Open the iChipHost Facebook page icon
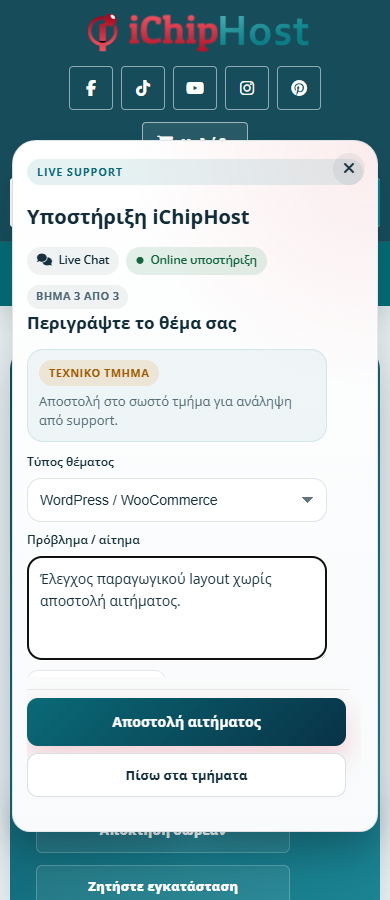Image resolution: width=390 pixels, height=900 pixels. point(91,88)
